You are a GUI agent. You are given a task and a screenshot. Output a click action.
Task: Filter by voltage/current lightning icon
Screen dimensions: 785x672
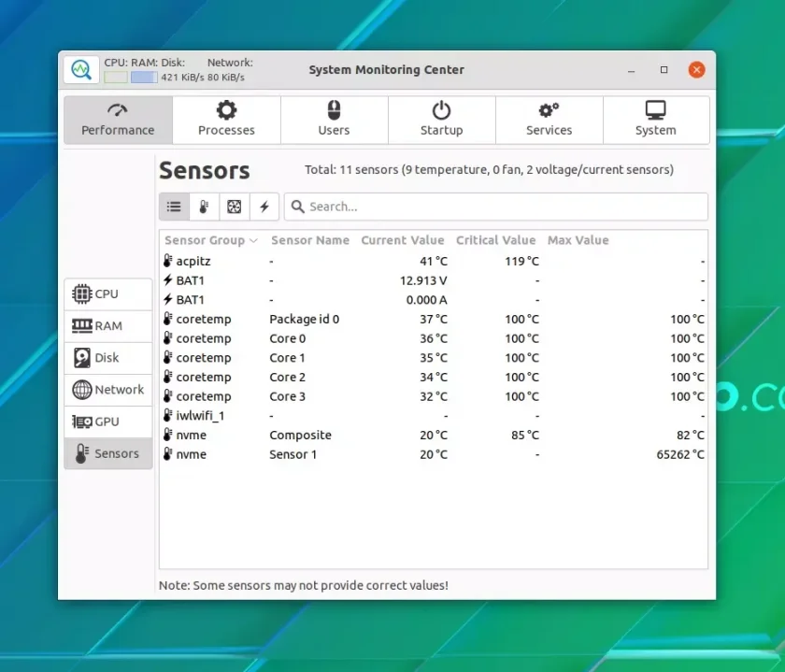click(x=264, y=207)
